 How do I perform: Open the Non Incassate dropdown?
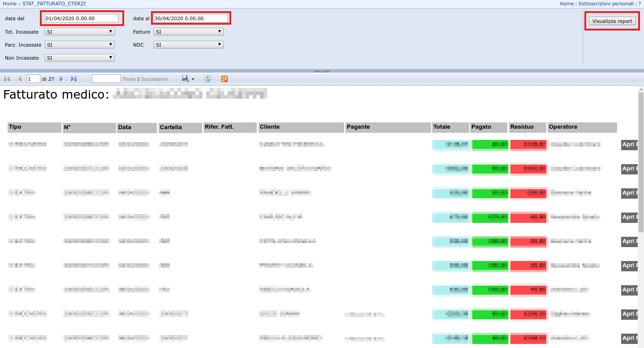[80, 58]
